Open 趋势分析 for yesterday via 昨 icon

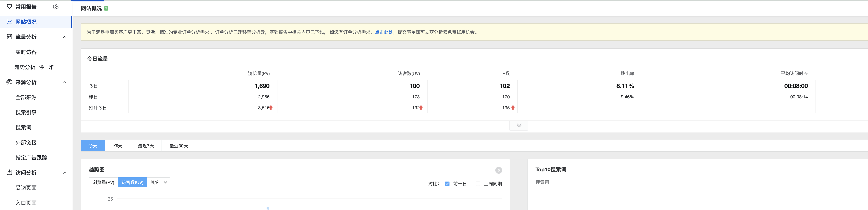tap(51, 67)
